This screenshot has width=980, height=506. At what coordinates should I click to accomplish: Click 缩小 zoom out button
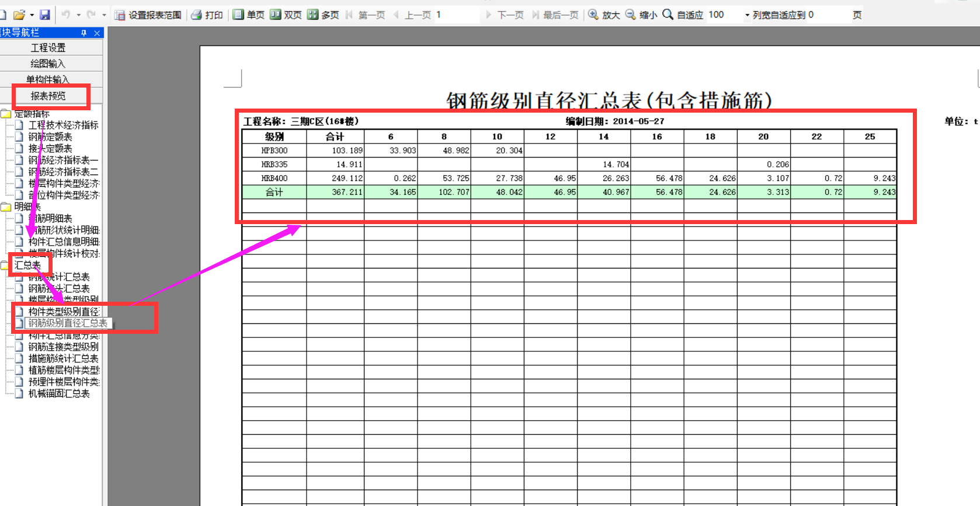641,15
